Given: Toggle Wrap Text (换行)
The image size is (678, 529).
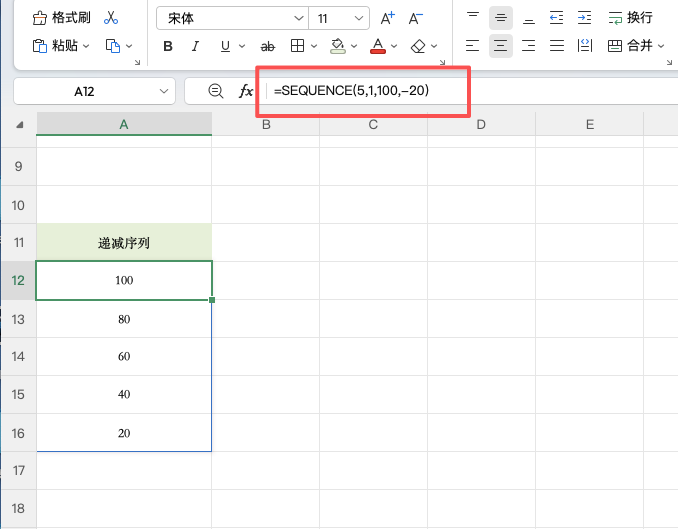Looking at the screenshot, I should click(630, 18).
